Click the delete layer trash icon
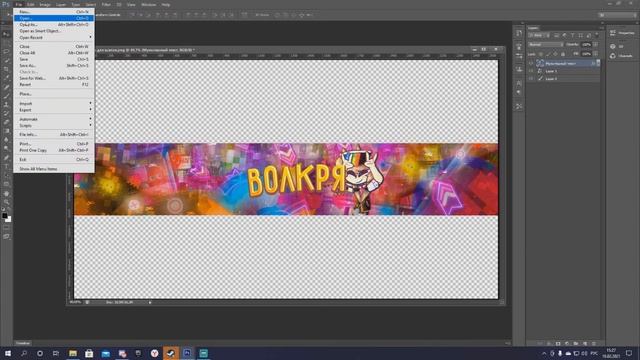 tap(594, 343)
